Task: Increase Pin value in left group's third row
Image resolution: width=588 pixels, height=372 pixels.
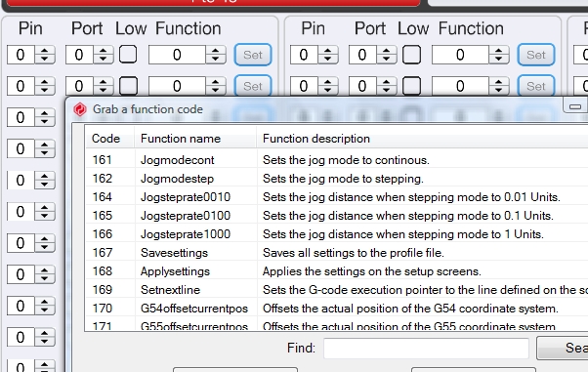Action: (45, 113)
